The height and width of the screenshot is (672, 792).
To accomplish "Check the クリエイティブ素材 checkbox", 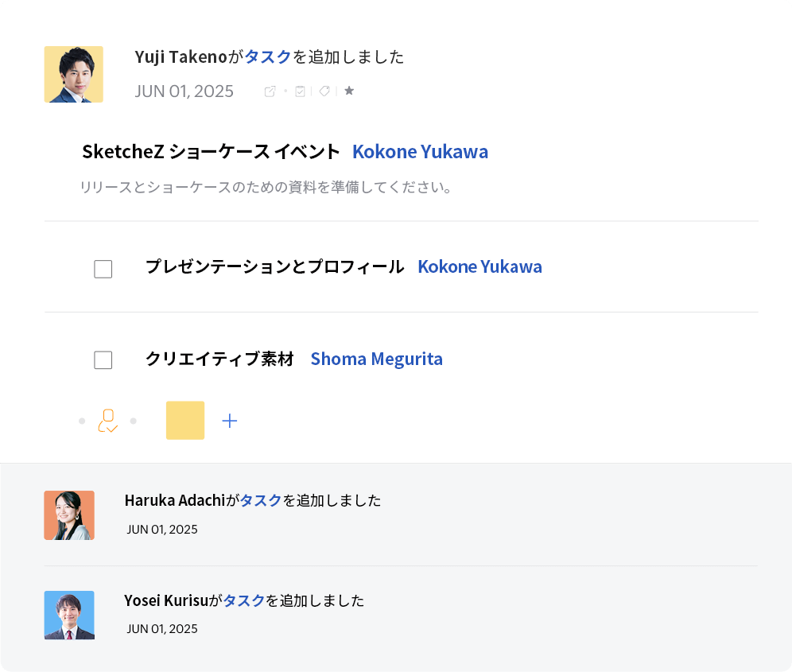I will (103, 360).
